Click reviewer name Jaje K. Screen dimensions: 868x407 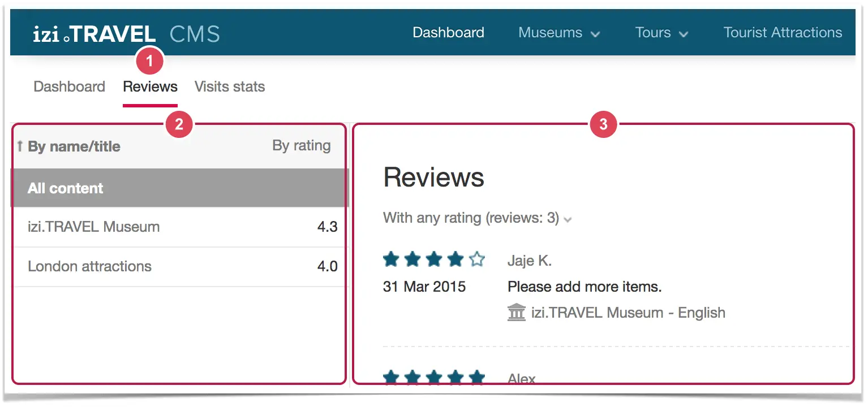point(530,261)
